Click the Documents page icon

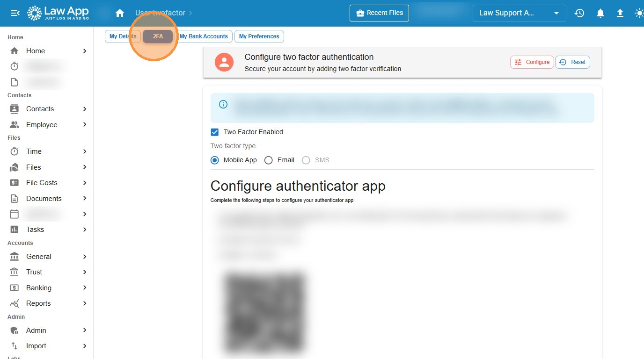[x=15, y=199]
